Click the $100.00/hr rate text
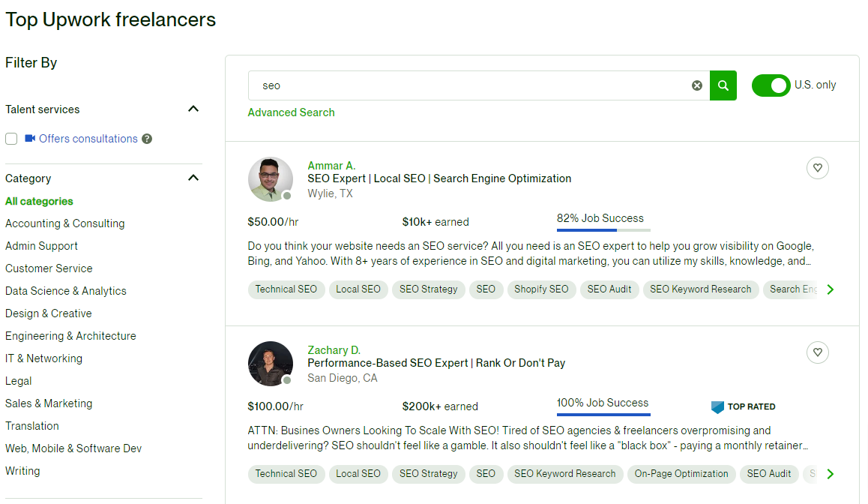Image resolution: width=868 pixels, height=504 pixels. pos(276,406)
